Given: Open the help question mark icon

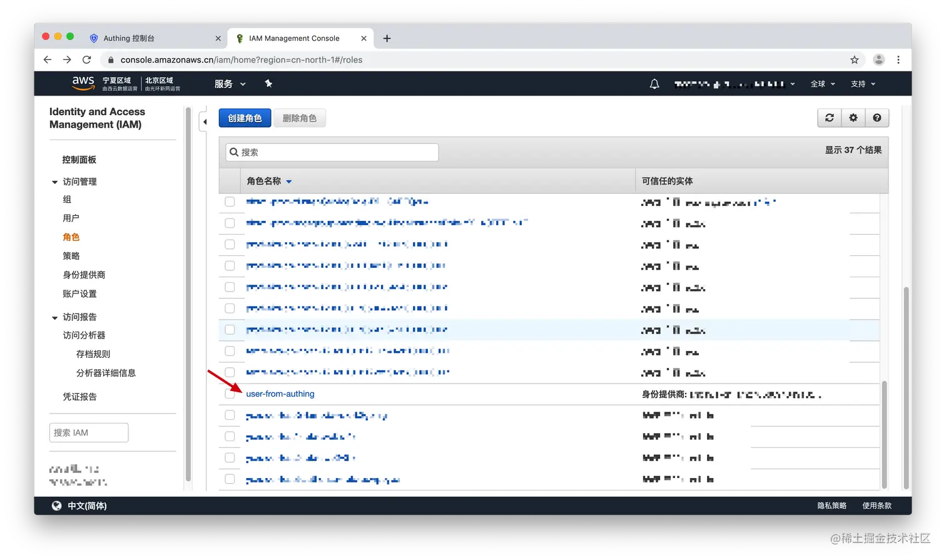Looking at the screenshot, I should tap(877, 118).
